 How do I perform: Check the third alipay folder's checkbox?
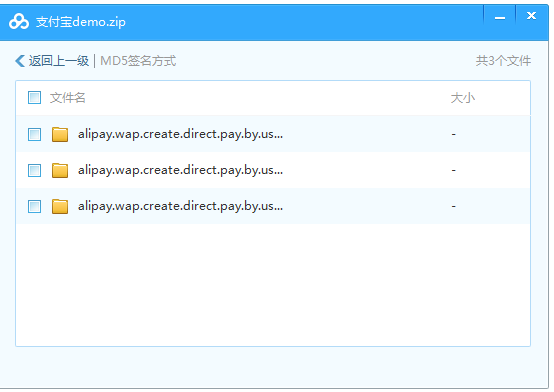point(34,206)
